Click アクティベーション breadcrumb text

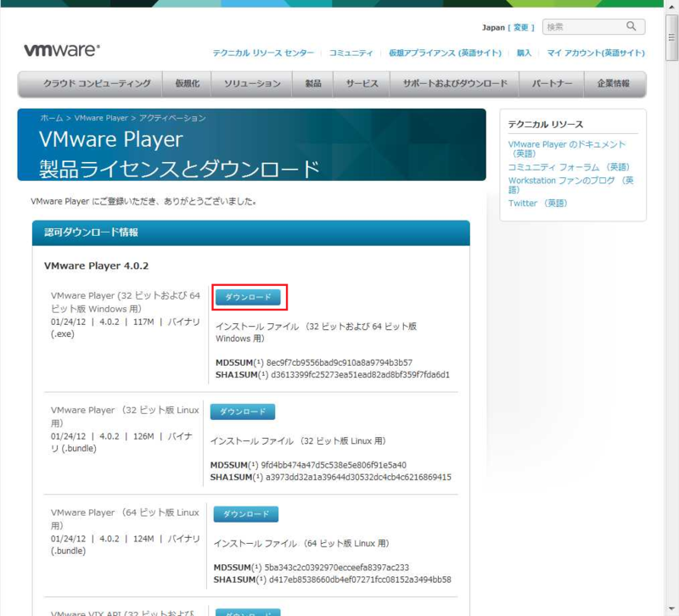pos(172,118)
